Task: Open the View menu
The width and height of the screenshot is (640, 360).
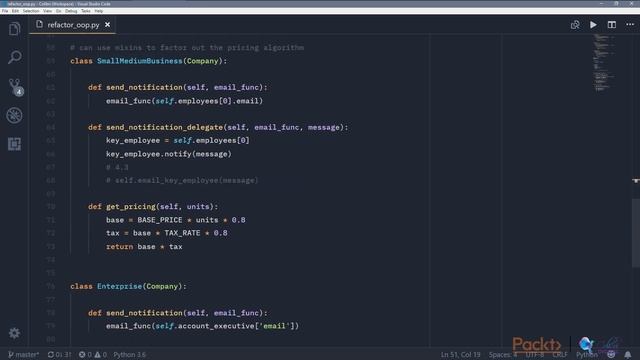Action: [47, 11]
